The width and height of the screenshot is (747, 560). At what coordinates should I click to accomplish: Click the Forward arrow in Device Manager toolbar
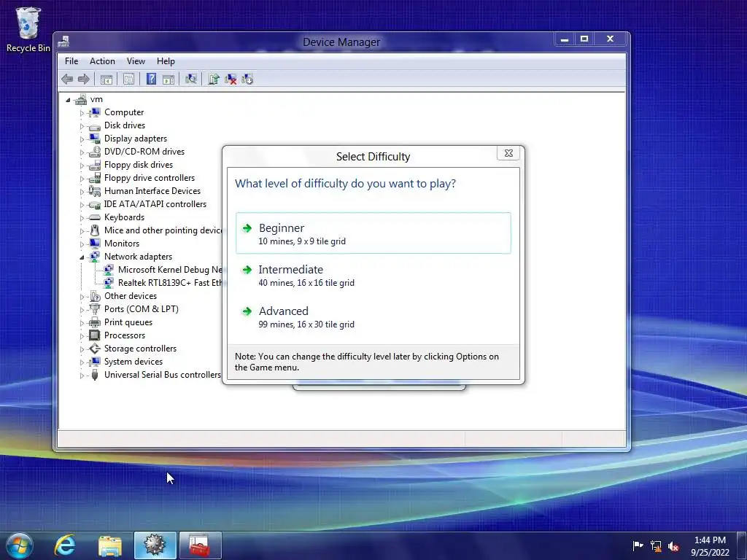[x=84, y=79]
